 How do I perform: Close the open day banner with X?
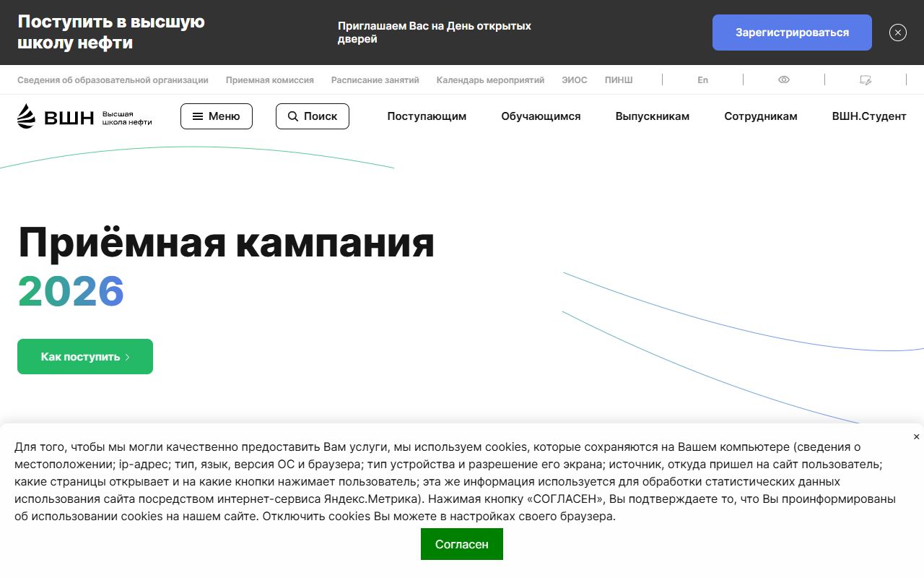click(x=898, y=33)
